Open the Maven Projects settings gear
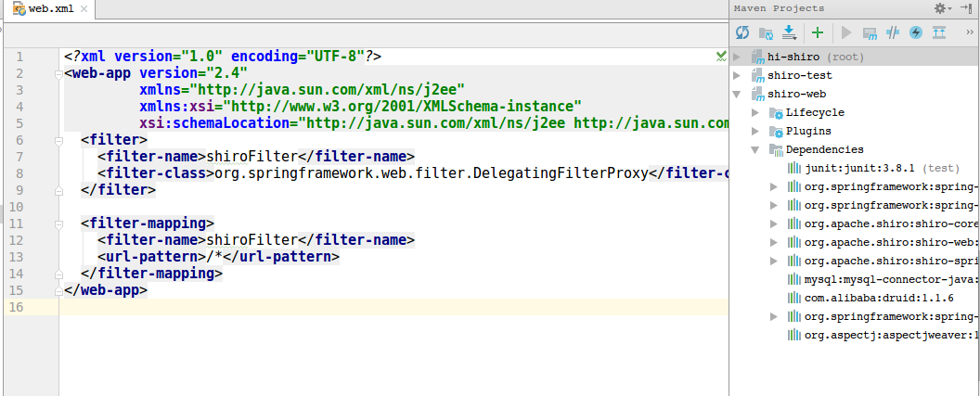Viewport: 980px width, 396px height. (x=941, y=8)
